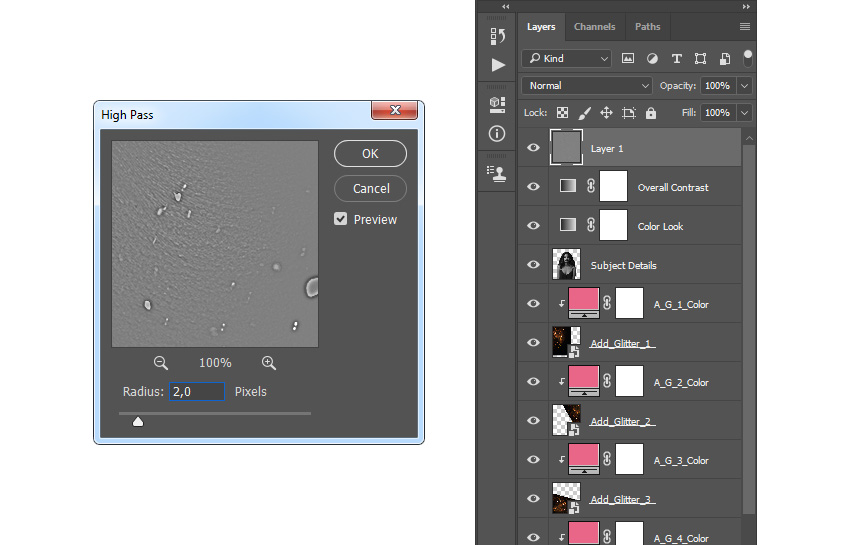The height and width of the screenshot is (545, 850).
Task: Hide the Subject Details layer
Action: click(533, 265)
